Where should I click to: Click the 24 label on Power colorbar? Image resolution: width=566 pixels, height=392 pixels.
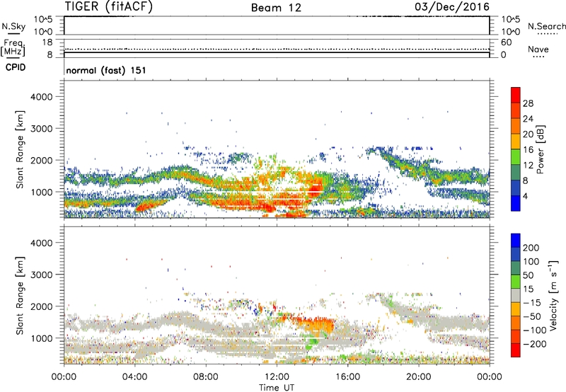pyautogui.click(x=528, y=119)
